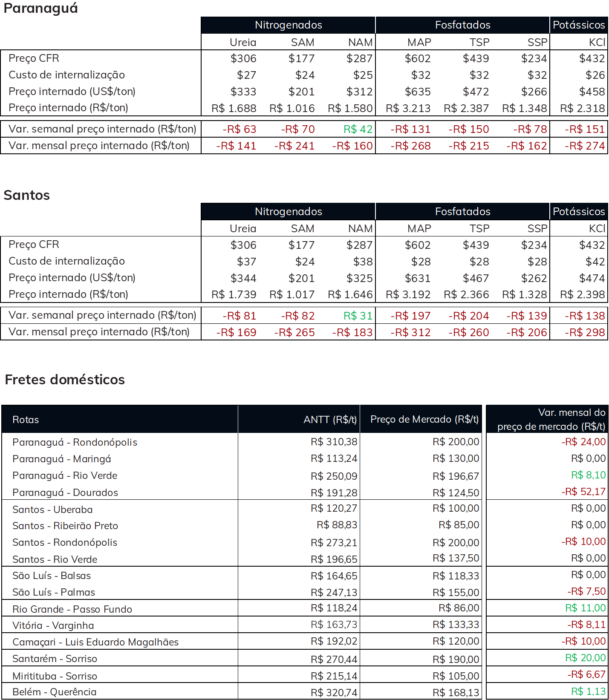
Task: Select the Rotas column header
Action: click(26, 420)
